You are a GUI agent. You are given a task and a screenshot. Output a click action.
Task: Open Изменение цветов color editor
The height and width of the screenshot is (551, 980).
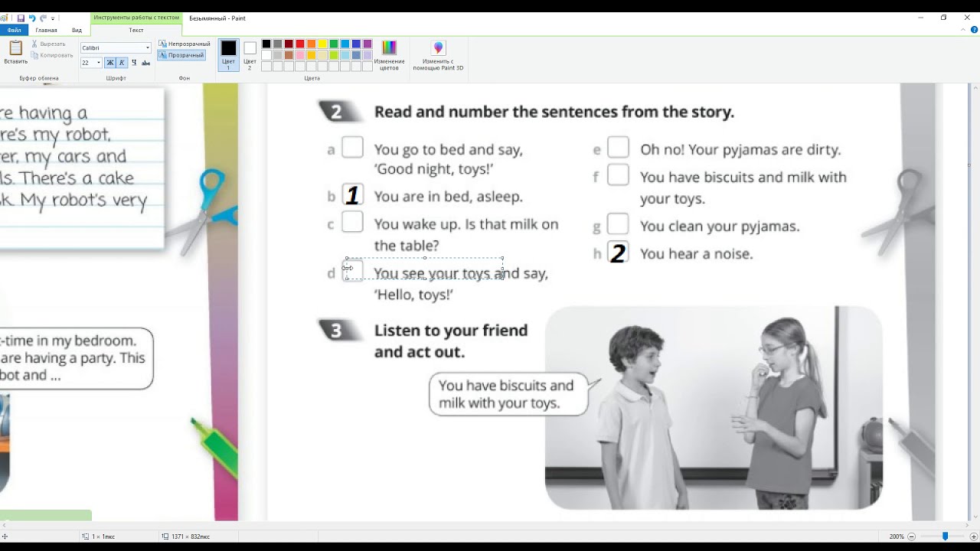[389, 54]
